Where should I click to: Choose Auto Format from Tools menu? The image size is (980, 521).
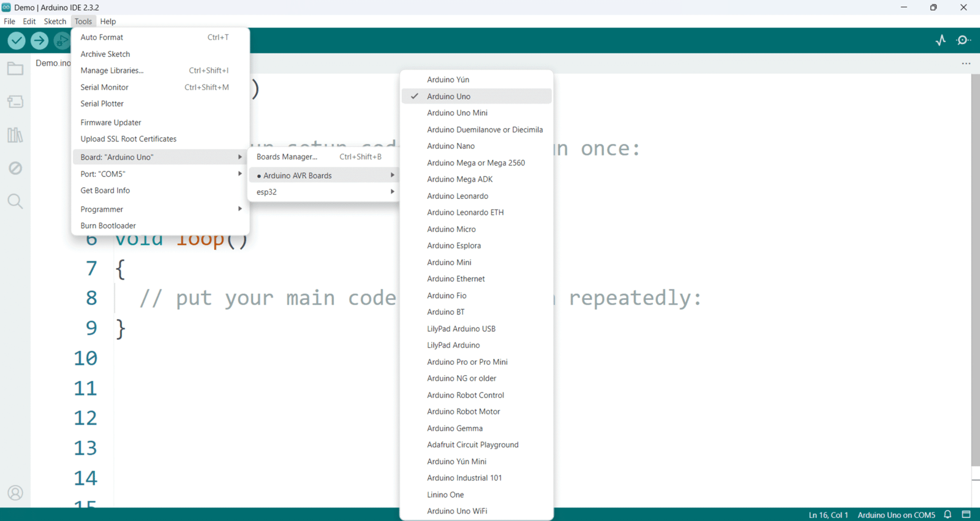pyautogui.click(x=160, y=37)
